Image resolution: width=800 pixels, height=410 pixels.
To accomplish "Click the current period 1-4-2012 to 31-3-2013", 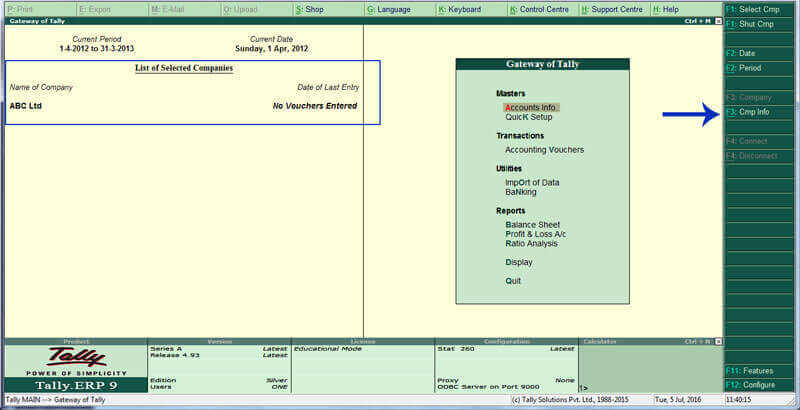I will pyautogui.click(x=97, y=49).
